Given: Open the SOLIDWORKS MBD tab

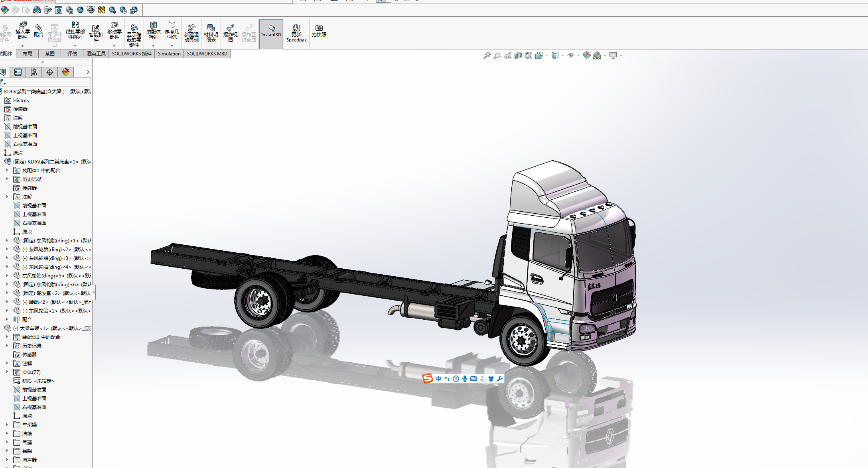Looking at the screenshot, I should point(207,54).
